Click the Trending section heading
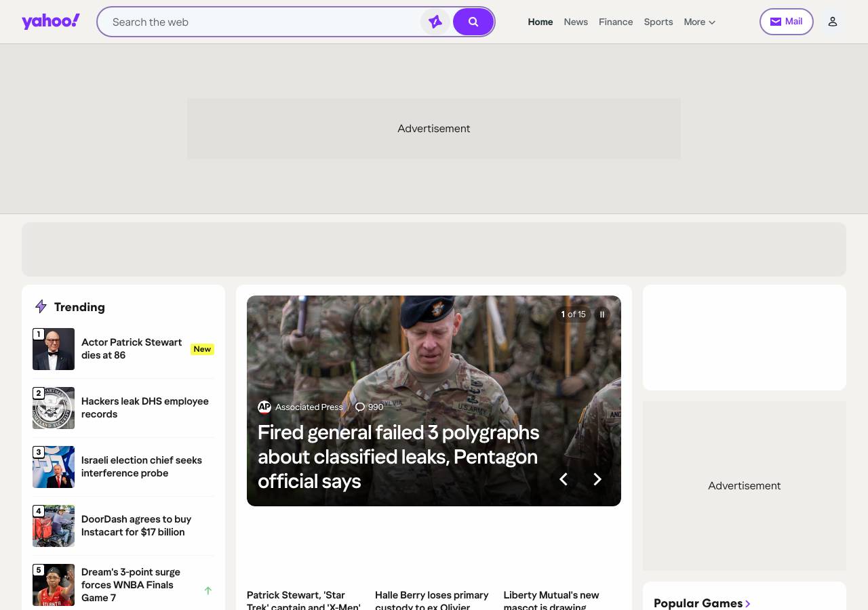This screenshot has width=868, height=610. pos(79,306)
